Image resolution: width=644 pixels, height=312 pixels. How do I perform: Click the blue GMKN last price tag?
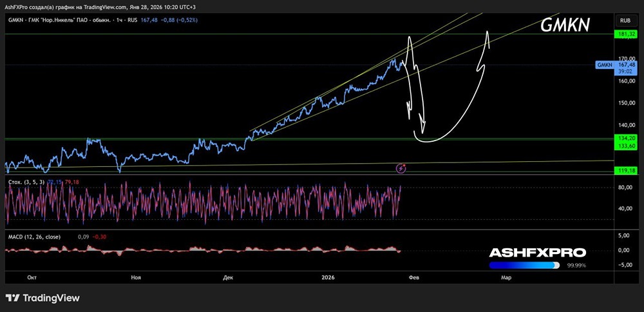[x=604, y=64]
